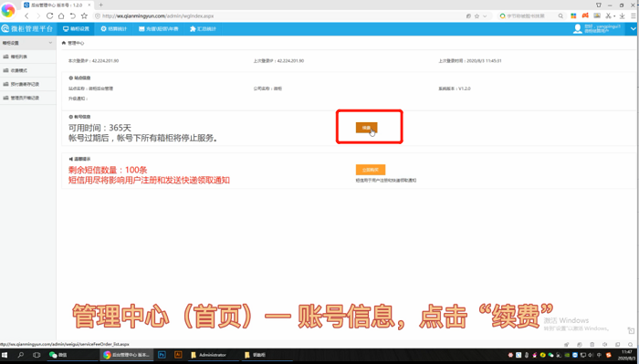Click the user avatar icon in header
Viewport: 639px width, 364px height.
tap(578, 28)
